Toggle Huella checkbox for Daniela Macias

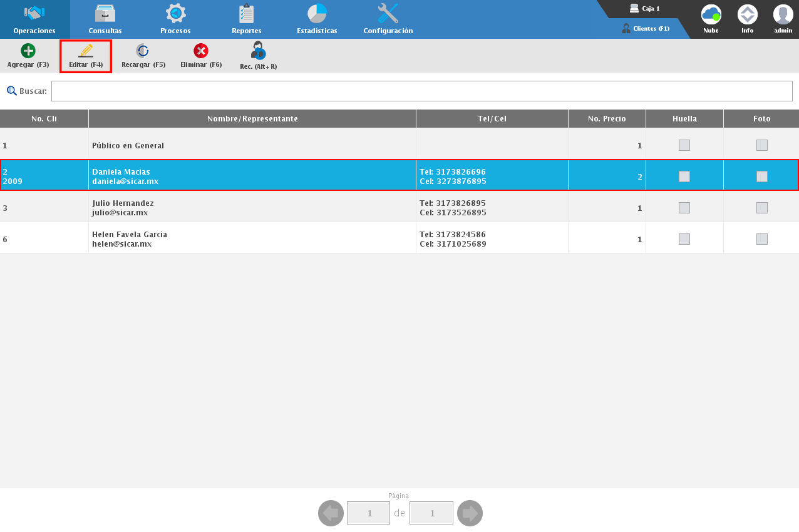(684, 176)
